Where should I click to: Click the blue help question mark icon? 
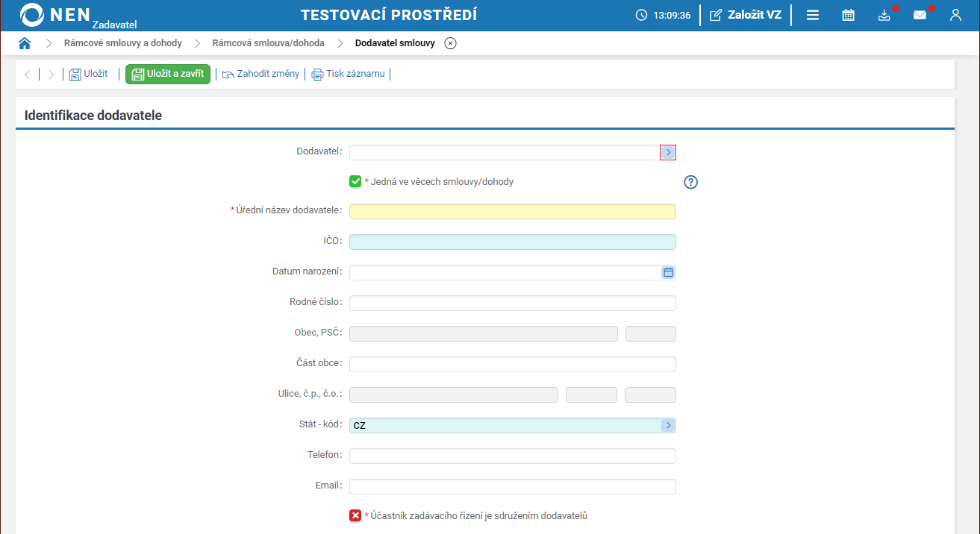coord(690,182)
